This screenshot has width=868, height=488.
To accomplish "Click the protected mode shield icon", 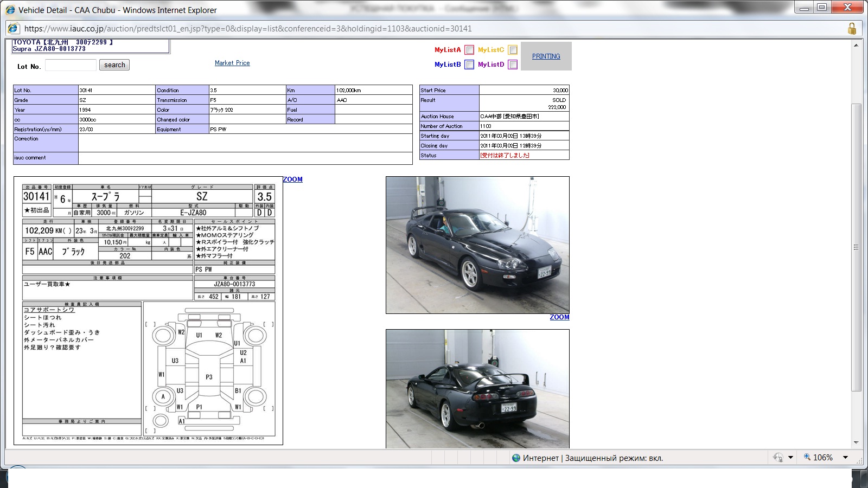I will (778, 458).
